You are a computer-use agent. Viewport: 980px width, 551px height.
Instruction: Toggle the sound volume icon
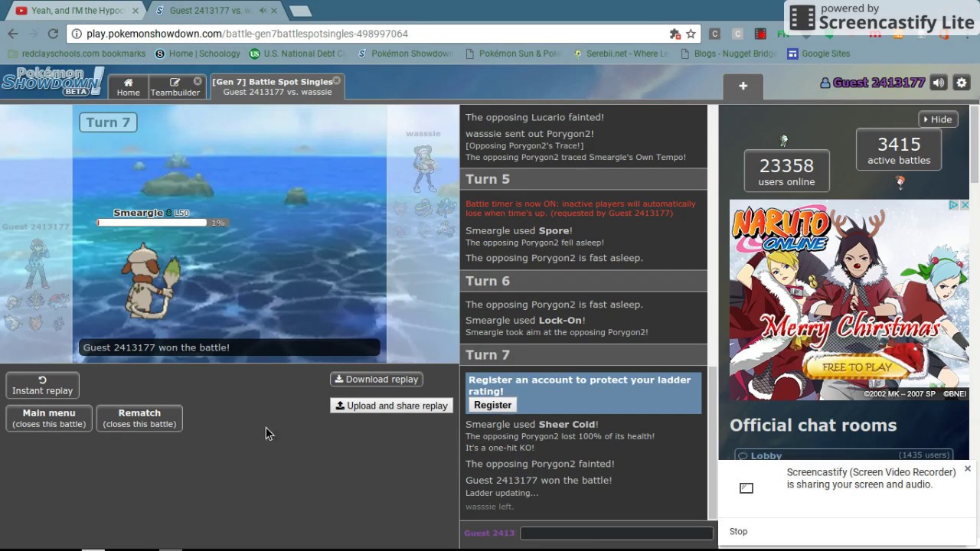pyautogui.click(x=939, y=83)
